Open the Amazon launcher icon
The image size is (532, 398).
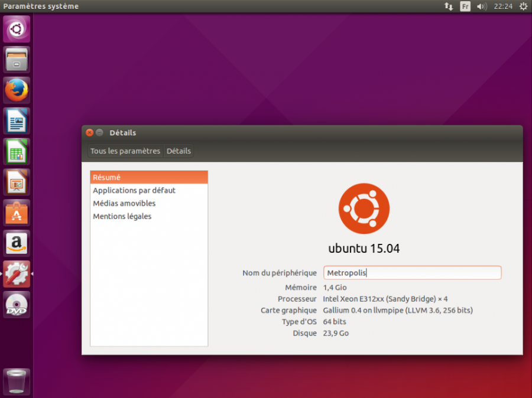pos(17,243)
